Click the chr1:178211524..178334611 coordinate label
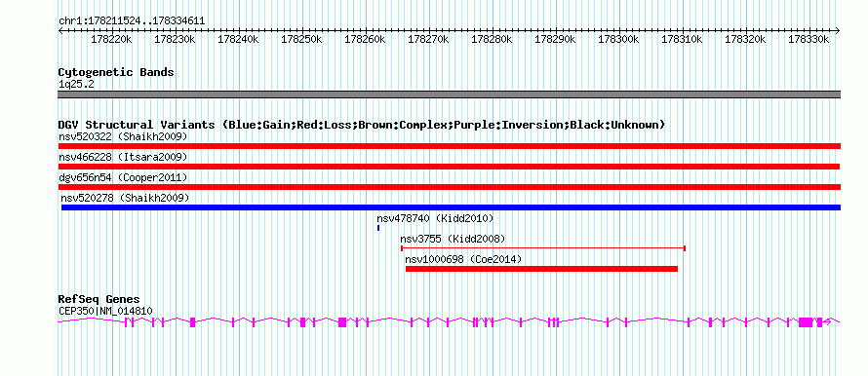 [132, 21]
